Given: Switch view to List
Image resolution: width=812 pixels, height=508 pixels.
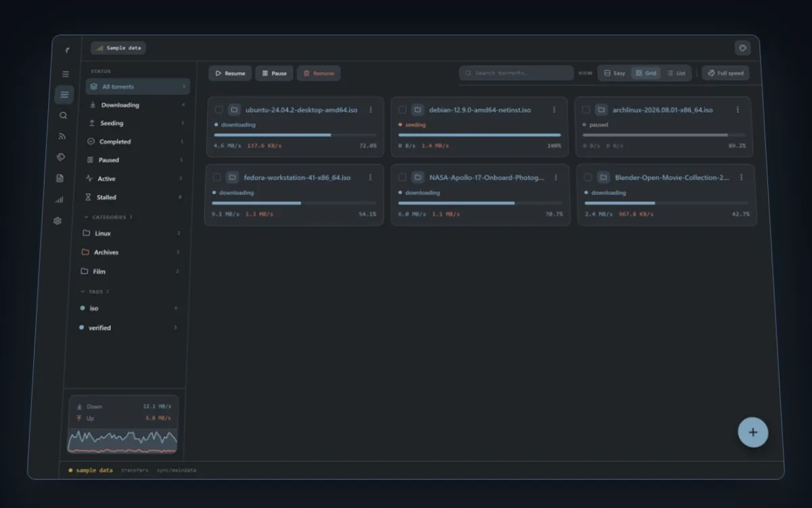Looking at the screenshot, I should tap(675, 73).
